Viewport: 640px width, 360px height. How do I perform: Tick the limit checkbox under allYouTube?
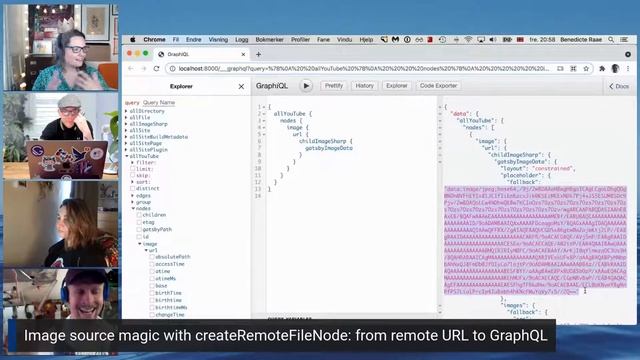coord(133,169)
